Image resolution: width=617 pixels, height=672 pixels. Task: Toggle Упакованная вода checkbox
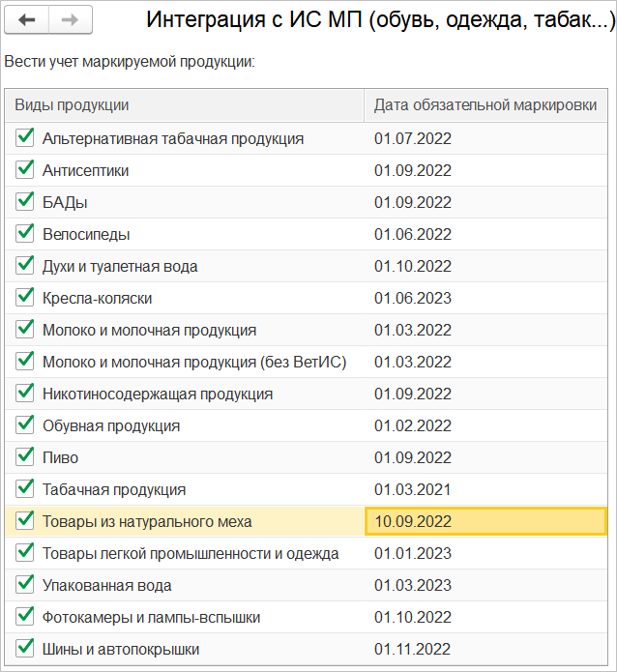point(25,585)
